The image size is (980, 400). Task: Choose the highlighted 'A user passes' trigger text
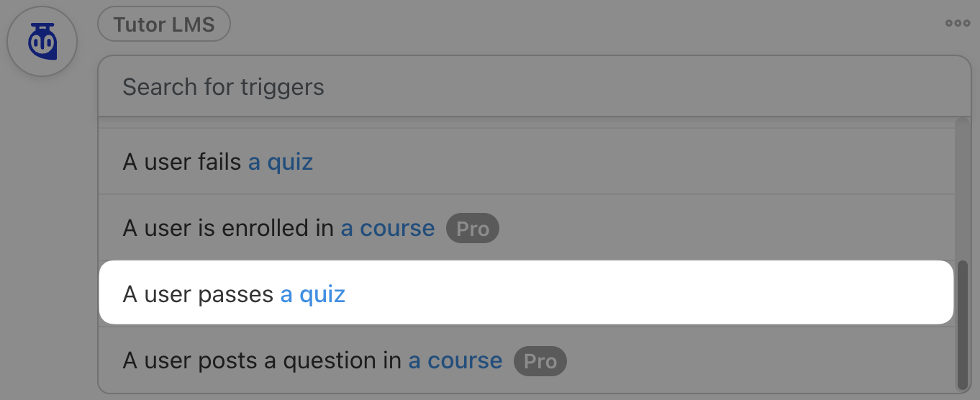tap(198, 294)
